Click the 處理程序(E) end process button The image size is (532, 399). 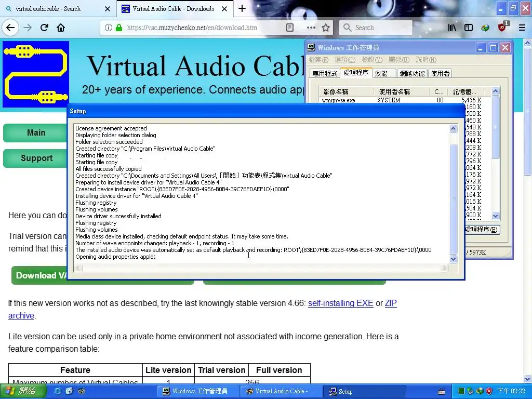click(x=482, y=230)
